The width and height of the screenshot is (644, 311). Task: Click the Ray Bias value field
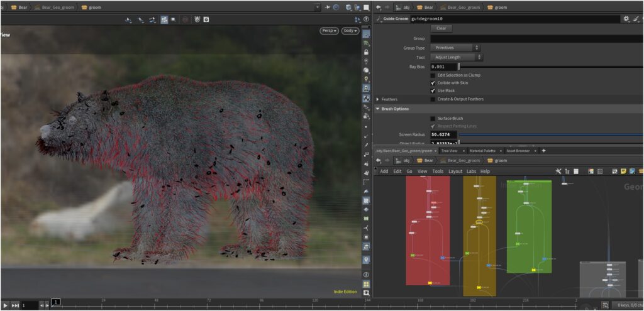coord(443,67)
